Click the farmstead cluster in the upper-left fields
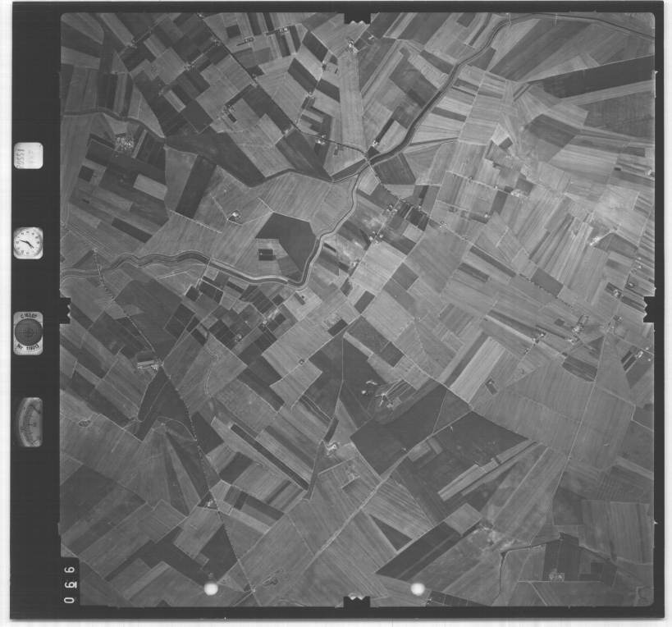This screenshot has width=672, height=627. pyautogui.click(x=124, y=144)
